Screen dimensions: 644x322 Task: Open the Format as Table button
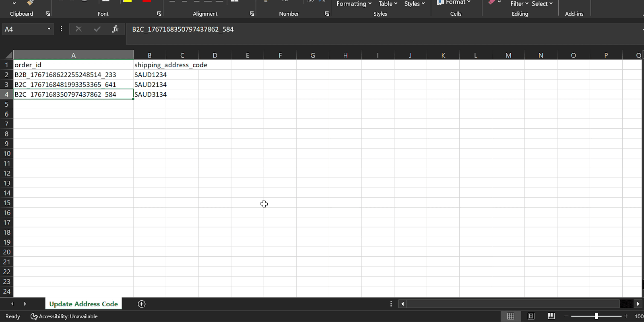pos(388,4)
